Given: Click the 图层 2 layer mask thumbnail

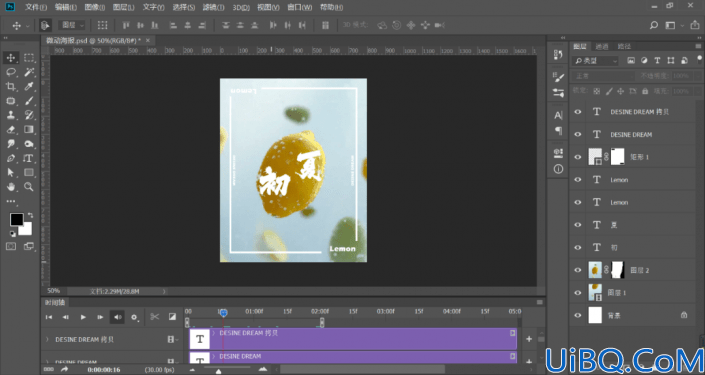Looking at the screenshot, I should (618, 270).
